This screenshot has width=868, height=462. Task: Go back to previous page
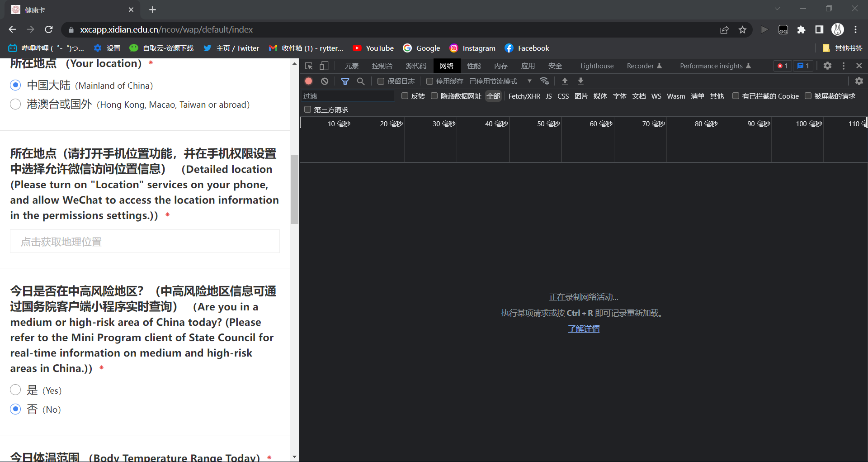pyautogui.click(x=12, y=29)
